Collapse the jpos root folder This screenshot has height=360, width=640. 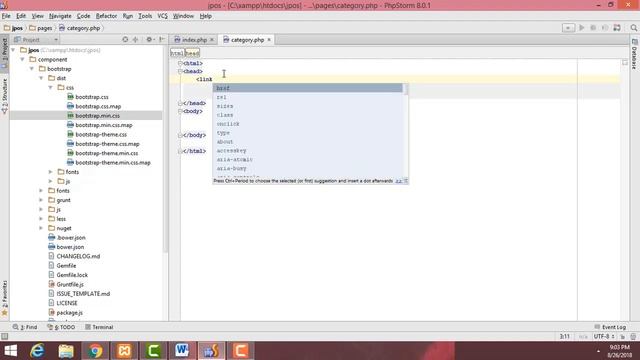pos(13,50)
